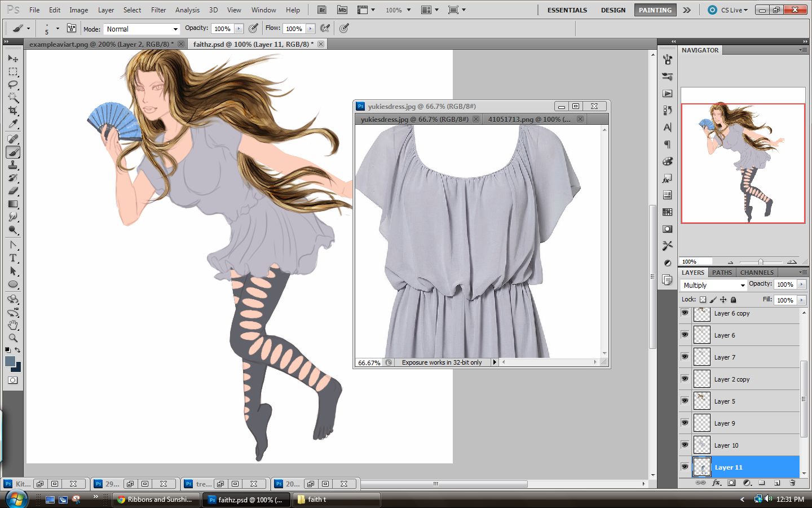The height and width of the screenshot is (508, 812).
Task: Hide Layer 5
Action: click(x=685, y=401)
